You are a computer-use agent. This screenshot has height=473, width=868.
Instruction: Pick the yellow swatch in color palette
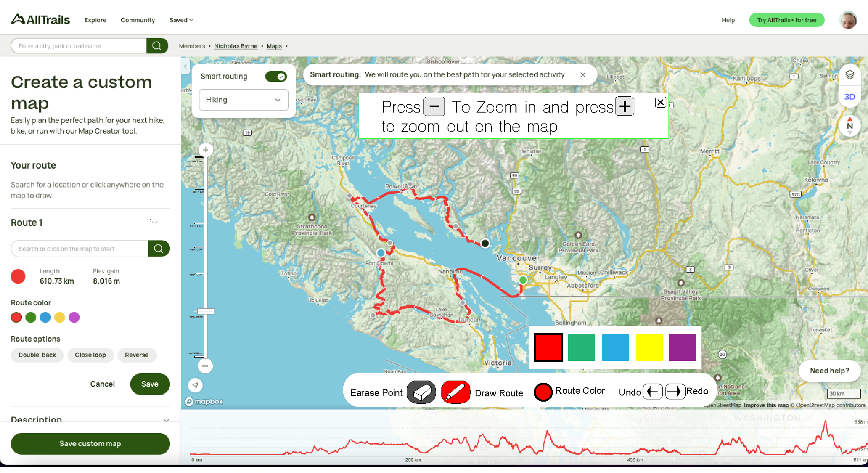pos(649,347)
